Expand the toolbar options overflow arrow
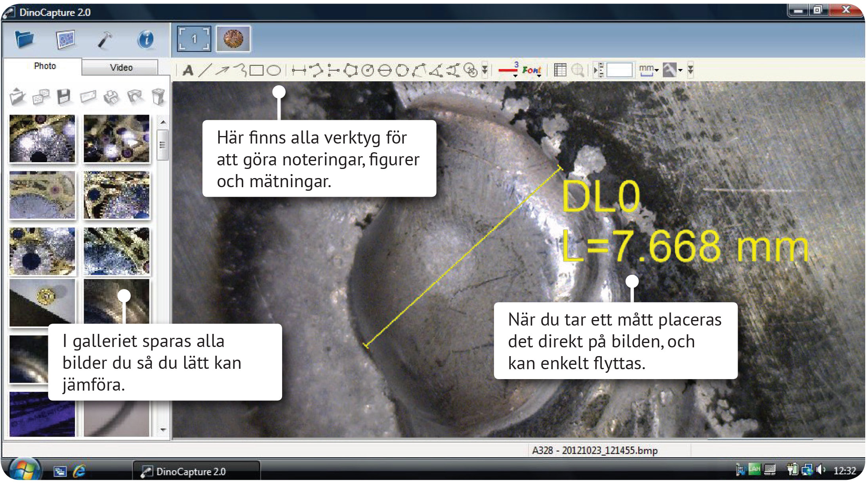Image resolution: width=868 pixels, height=483 pixels. [x=691, y=70]
